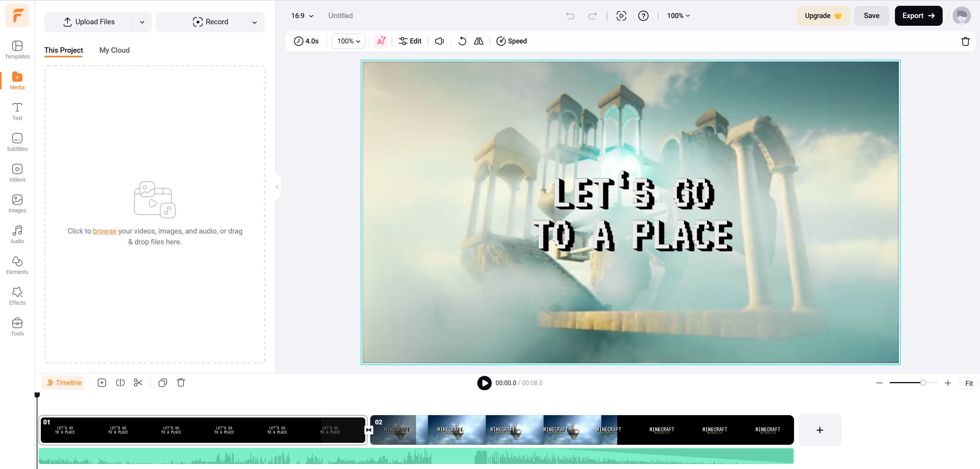The width and height of the screenshot is (980, 469).
Task: Expand the 16:9 aspect ratio dropdown
Action: point(302,16)
